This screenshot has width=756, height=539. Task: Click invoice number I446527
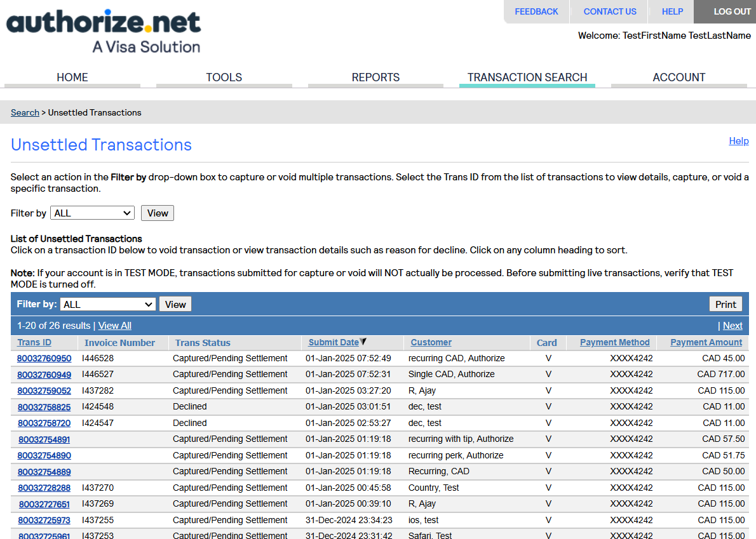pos(98,375)
